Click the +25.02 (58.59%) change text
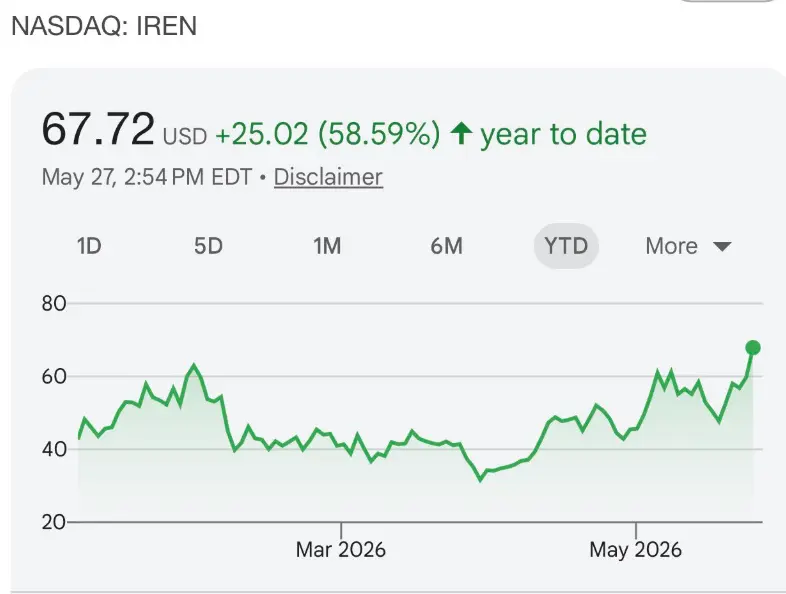786x594 pixels. click(x=328, y=134)
